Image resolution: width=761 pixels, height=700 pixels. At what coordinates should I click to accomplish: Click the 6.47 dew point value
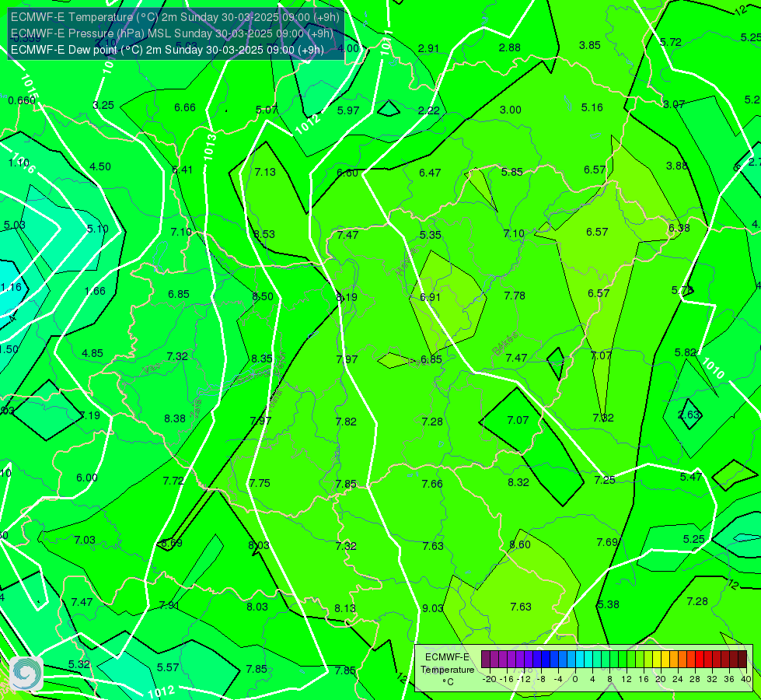(430, 173)
